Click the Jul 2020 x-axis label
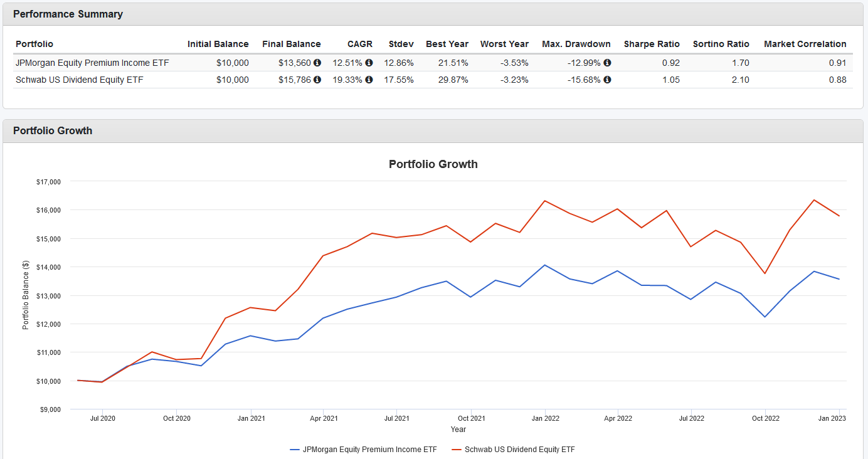 click(103, 418)
